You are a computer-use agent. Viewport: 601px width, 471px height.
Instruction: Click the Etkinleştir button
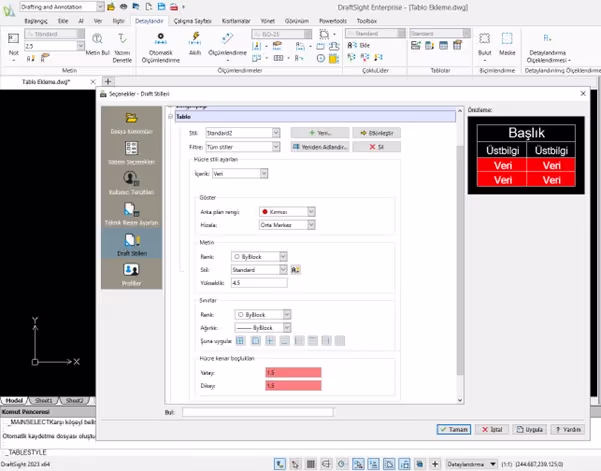[376, 133]
